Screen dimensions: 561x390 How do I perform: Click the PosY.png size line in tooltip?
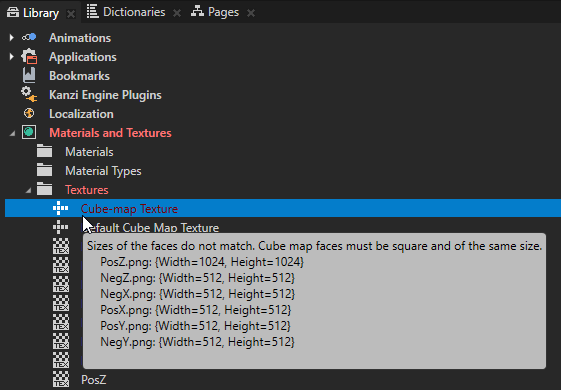point(195,326)
